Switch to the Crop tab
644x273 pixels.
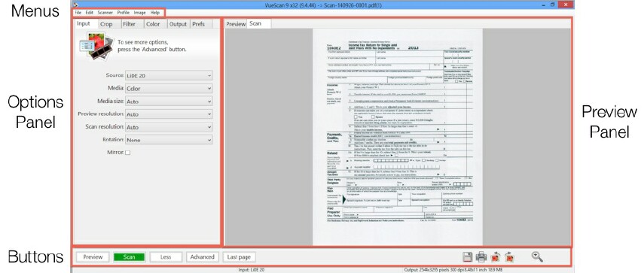(110, 24)
